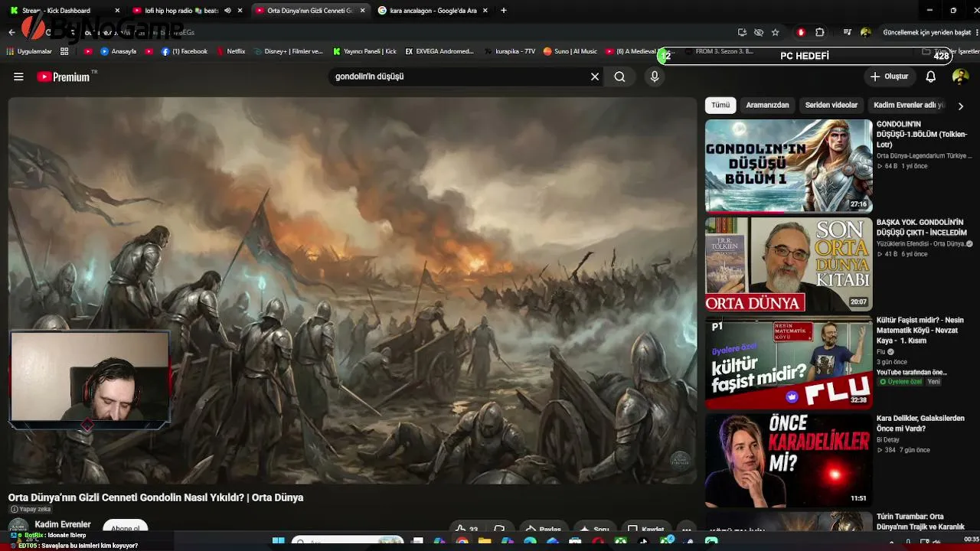Close the Kick Dashboard tab
This screenshot has height=551, width=980.
pos(117,11)
